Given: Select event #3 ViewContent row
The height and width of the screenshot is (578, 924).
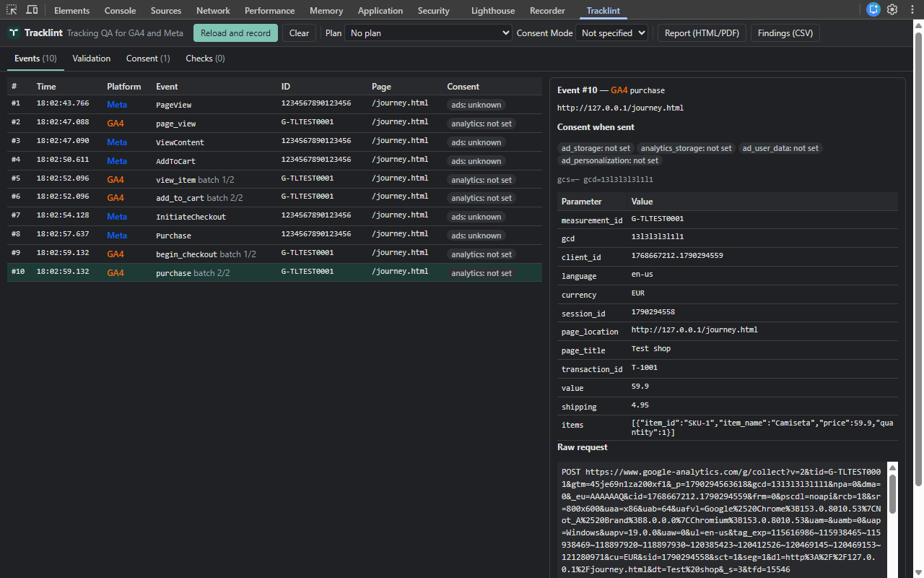Looking at the screenshot, I should click(274, 142).
